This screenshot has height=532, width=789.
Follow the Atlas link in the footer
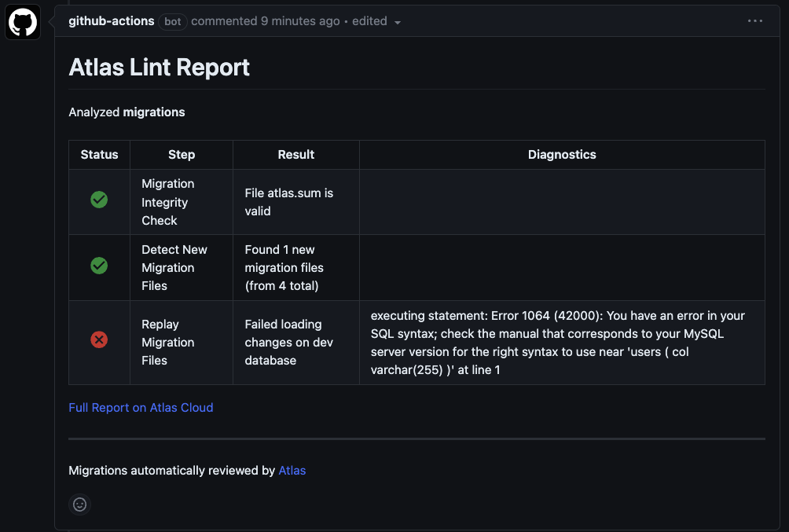pos(292,471)
